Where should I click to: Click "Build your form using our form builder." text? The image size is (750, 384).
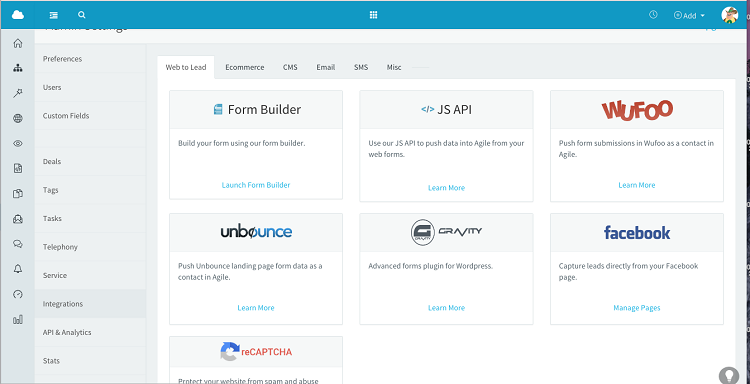(x=242, y=143)
